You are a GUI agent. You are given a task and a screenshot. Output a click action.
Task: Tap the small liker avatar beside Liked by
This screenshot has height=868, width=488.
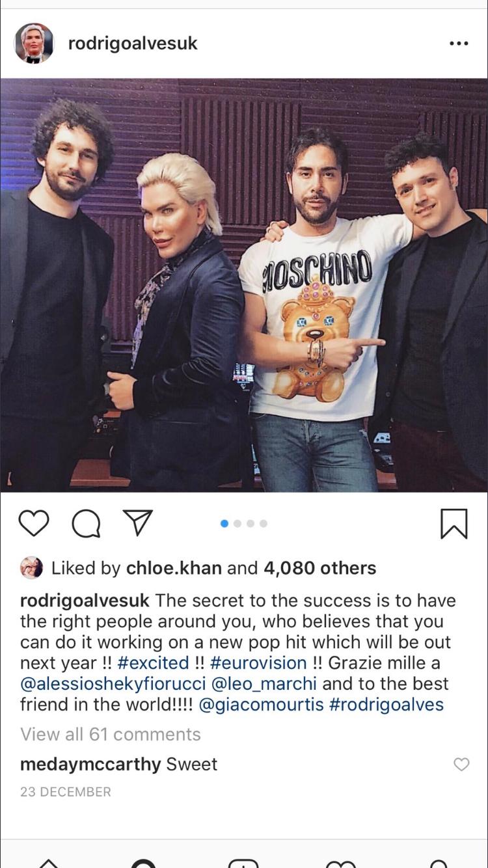point(31,568)
